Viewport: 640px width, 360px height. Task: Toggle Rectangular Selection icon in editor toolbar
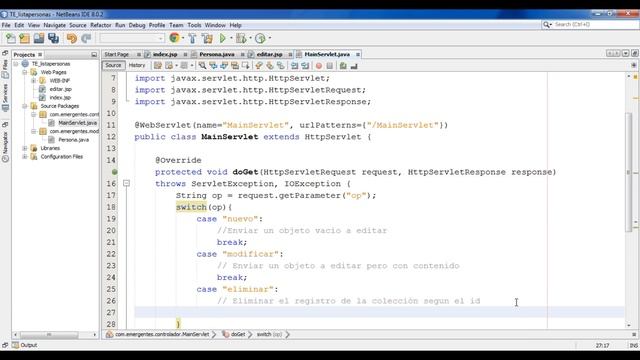tap(245, 66)
